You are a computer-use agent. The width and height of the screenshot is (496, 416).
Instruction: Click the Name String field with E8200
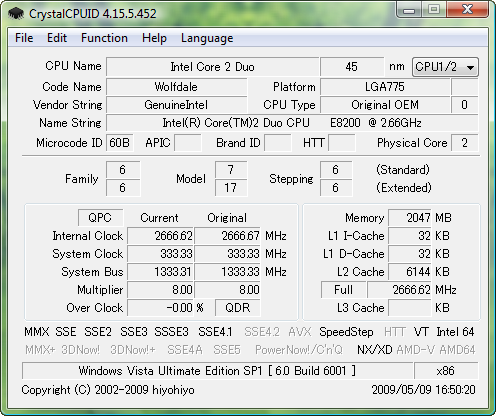(x=292, y=123)
